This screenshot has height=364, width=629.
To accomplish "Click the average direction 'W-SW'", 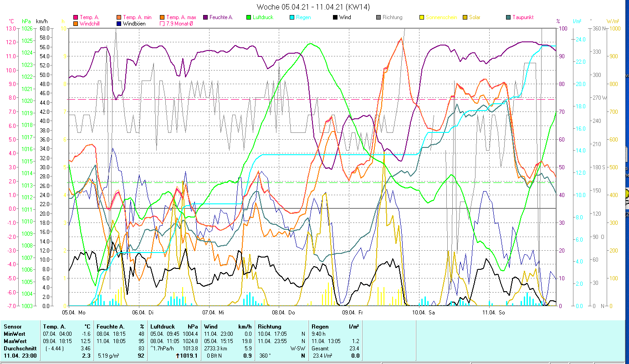I will pyautogui.click(x=297, y=349).
